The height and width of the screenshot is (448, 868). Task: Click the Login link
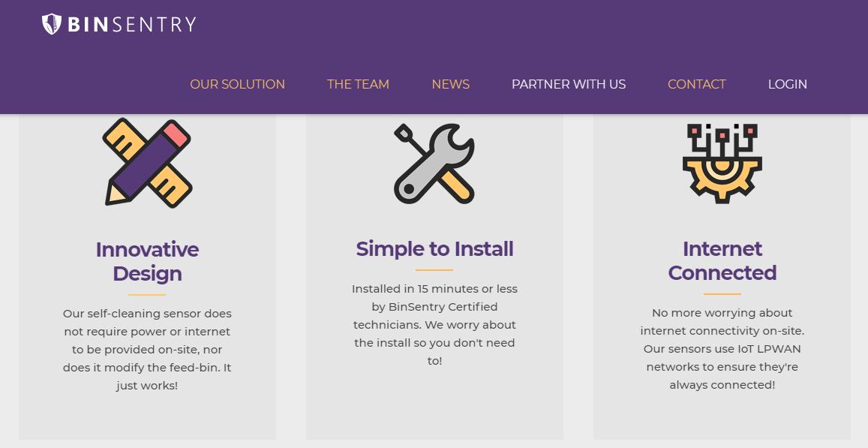click(787, 84)
